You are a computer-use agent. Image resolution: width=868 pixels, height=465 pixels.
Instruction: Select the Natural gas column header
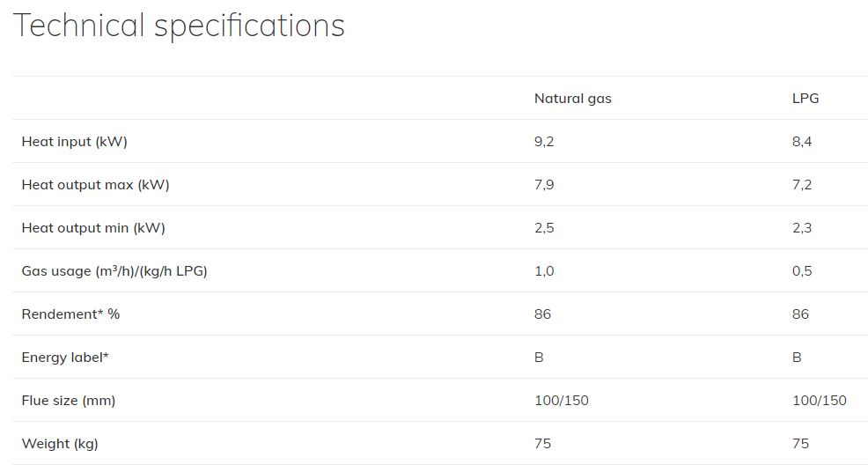572,99
